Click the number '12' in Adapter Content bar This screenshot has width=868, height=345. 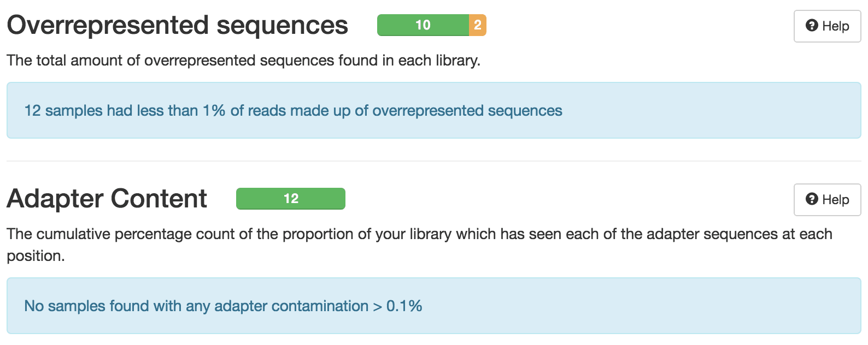[x=291, y=199]
